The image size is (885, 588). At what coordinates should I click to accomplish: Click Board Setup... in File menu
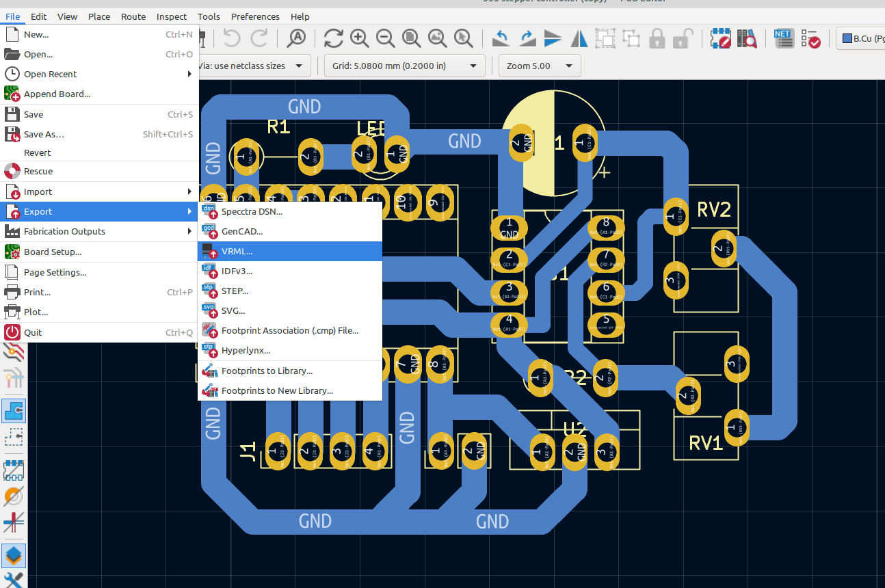[x=99, y=252]
